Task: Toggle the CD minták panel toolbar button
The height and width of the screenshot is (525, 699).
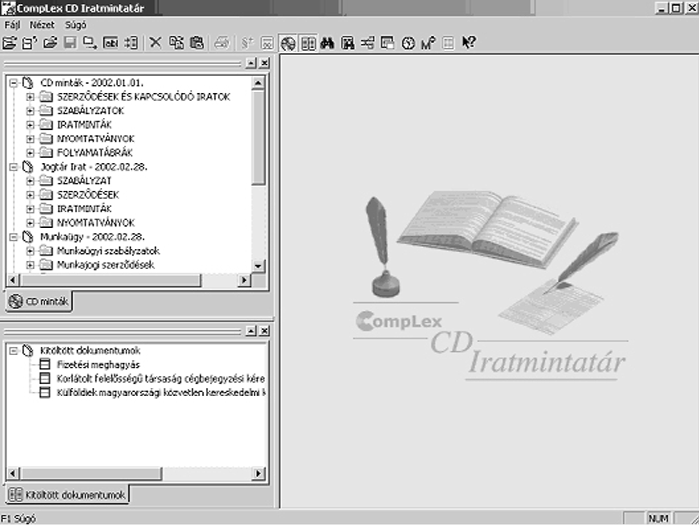Action: (288, 43)
